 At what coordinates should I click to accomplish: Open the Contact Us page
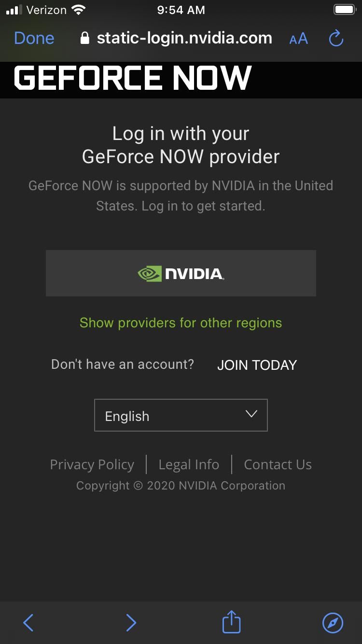[278, 464]
